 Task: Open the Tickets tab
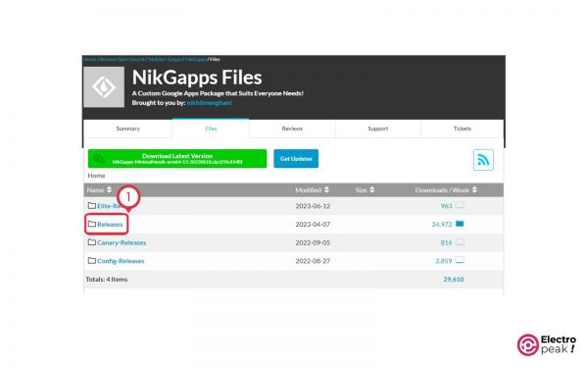(462, 129)
